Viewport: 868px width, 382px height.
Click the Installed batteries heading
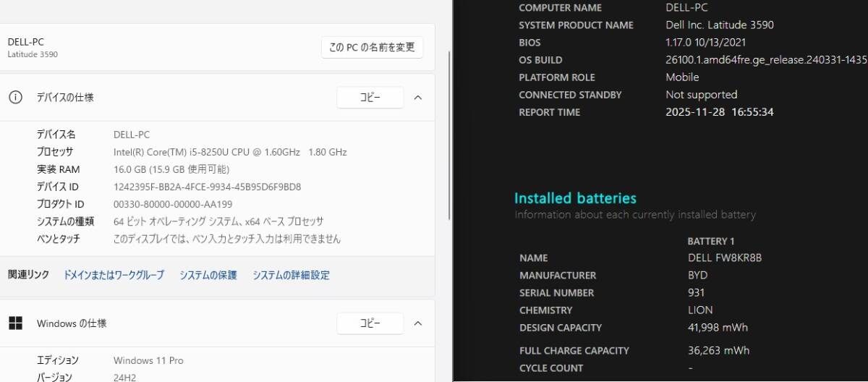pyautogui.click(x=575, y=198)
